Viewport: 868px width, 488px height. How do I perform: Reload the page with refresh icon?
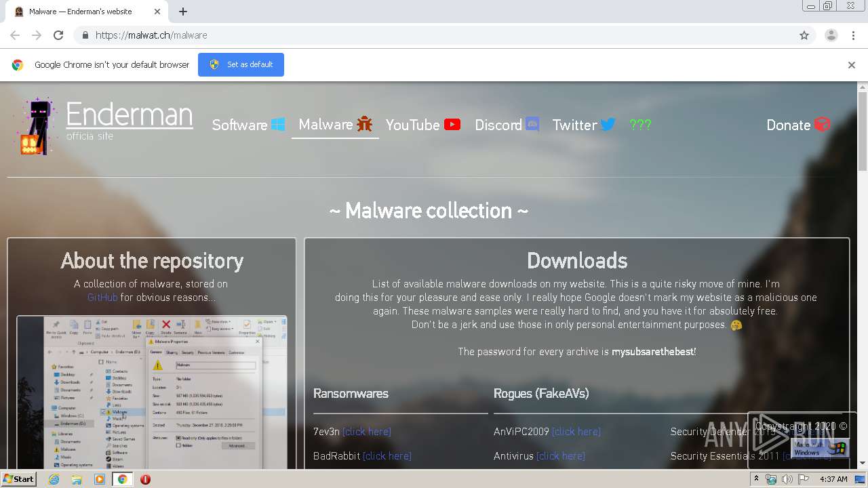click(x=58, y=35)
